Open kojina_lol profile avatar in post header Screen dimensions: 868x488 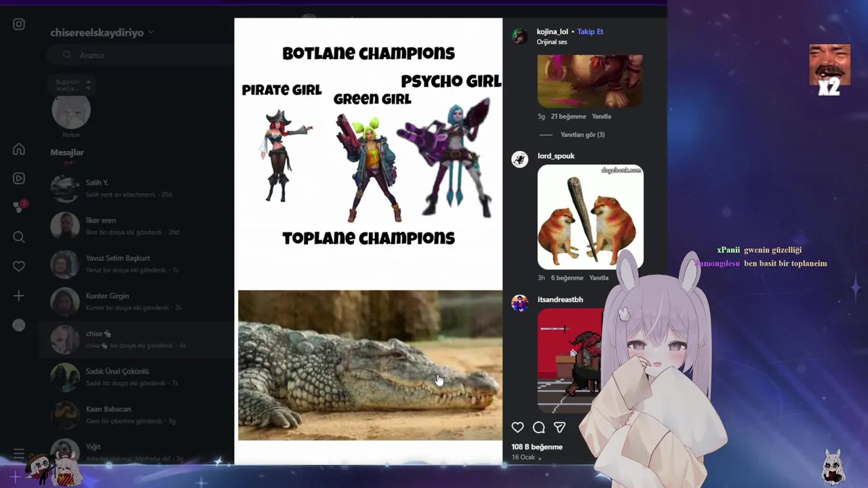(520, 37)
